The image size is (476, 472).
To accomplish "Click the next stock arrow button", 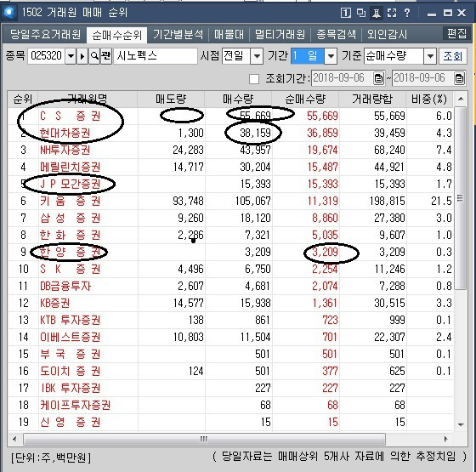I will [x=82, y=56].
